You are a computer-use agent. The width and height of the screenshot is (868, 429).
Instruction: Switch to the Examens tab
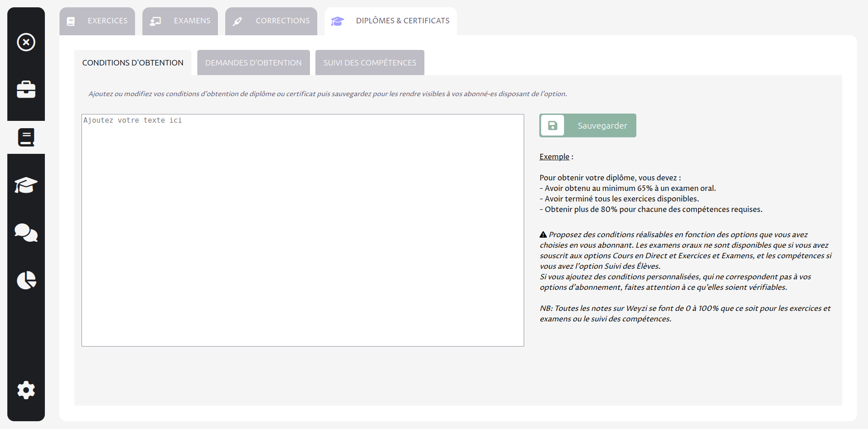coord(192,21)
